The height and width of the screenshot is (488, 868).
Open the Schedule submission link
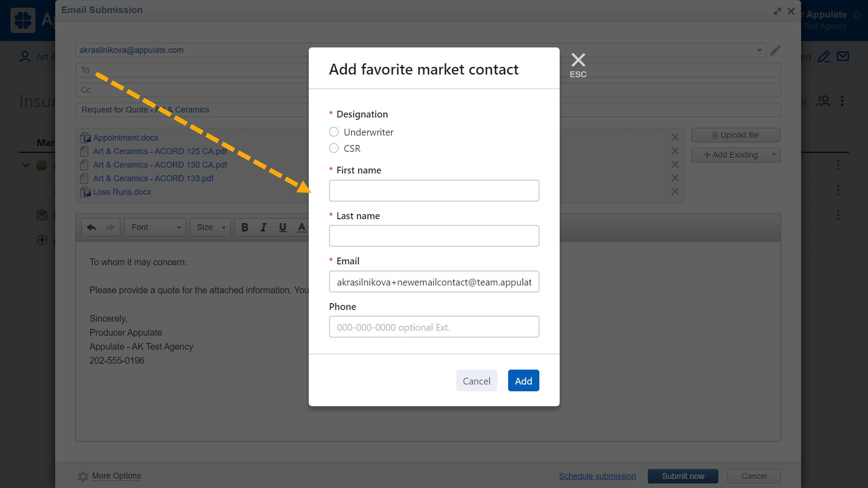point(597,476)
